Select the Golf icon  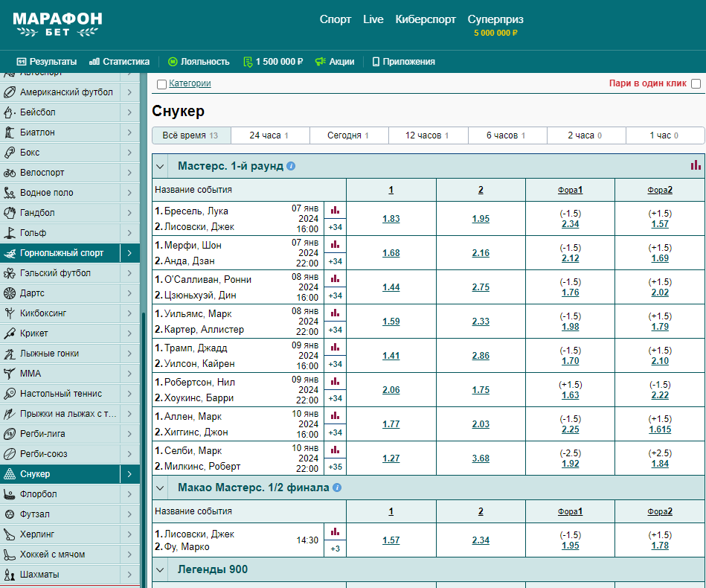click(x=10, y=233)
